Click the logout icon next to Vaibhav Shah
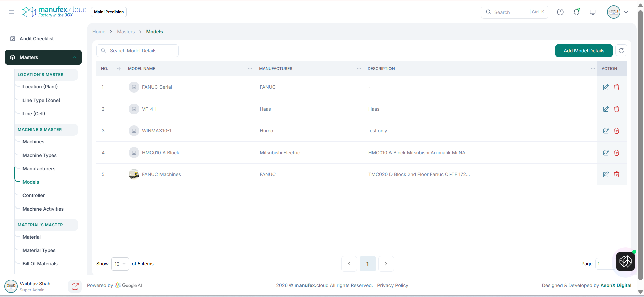644x297 pixels. pyautogui.click(x=75, y=286)
